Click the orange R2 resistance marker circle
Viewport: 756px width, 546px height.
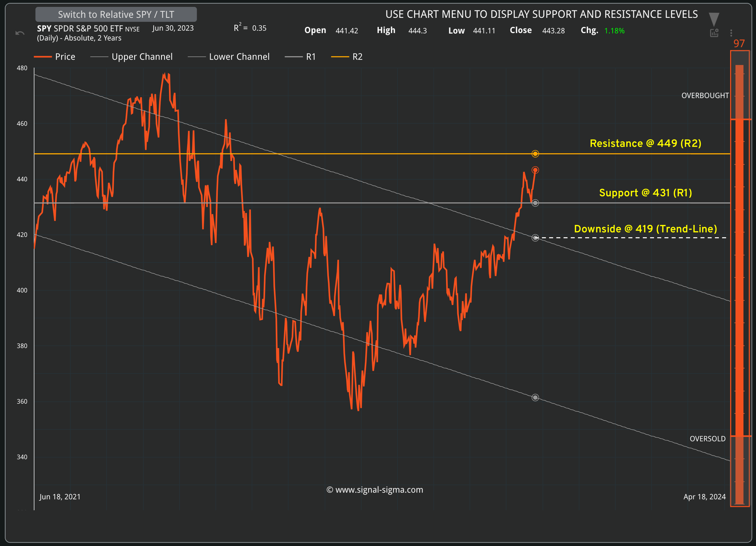pyautogui.click(x=535, y=154)
